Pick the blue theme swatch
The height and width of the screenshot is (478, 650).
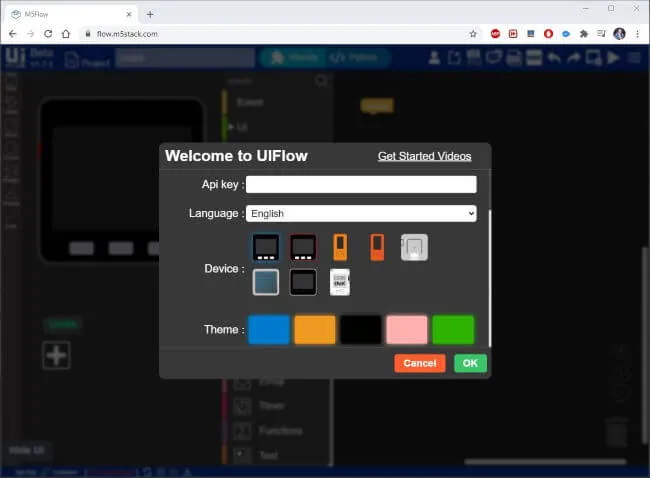tap(269, 330)
